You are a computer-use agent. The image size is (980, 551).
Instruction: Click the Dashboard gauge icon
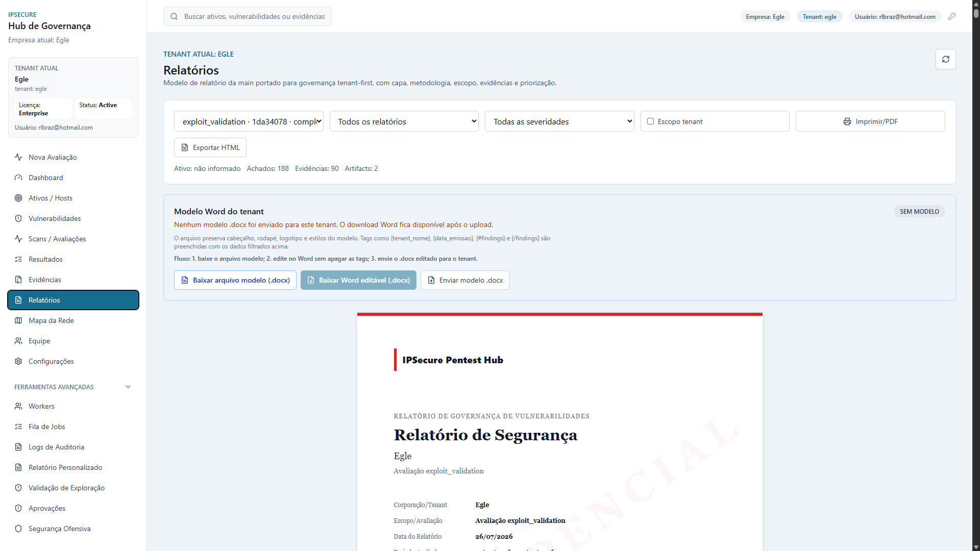(18, 178)
